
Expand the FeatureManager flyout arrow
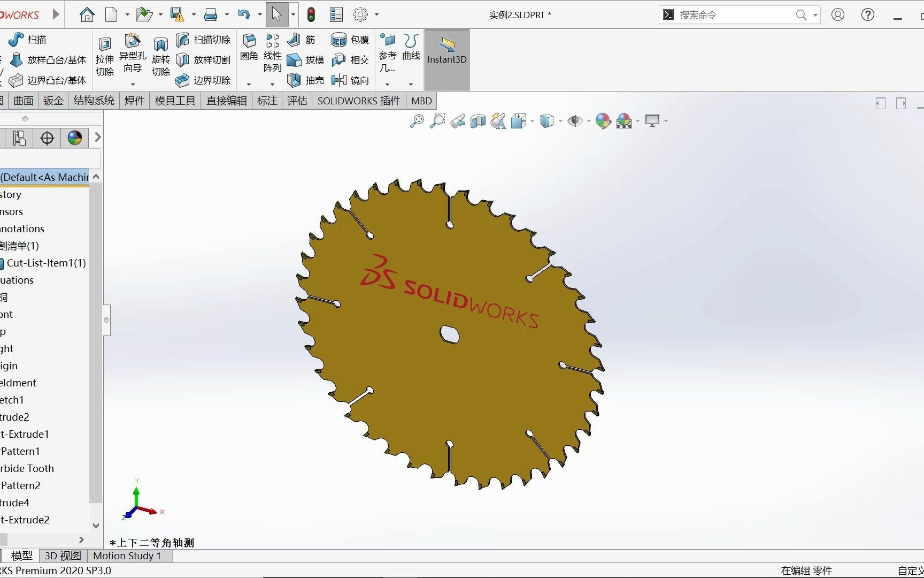97,138
